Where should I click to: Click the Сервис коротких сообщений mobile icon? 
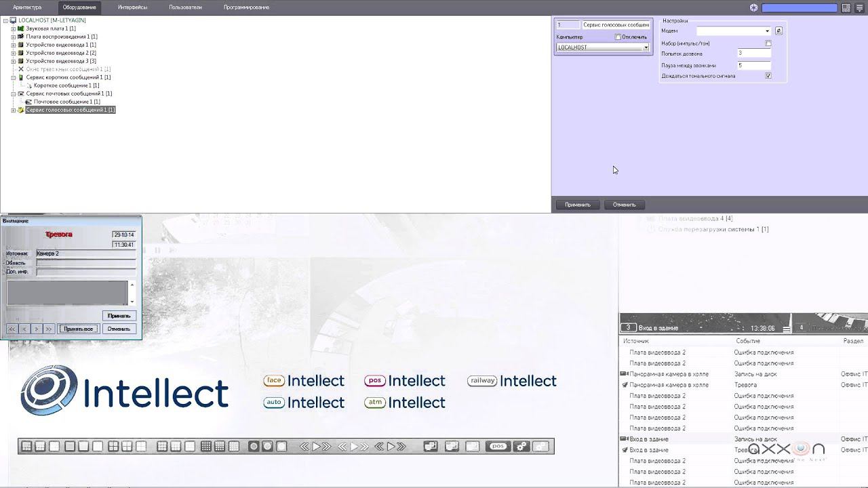coord(21,77)
